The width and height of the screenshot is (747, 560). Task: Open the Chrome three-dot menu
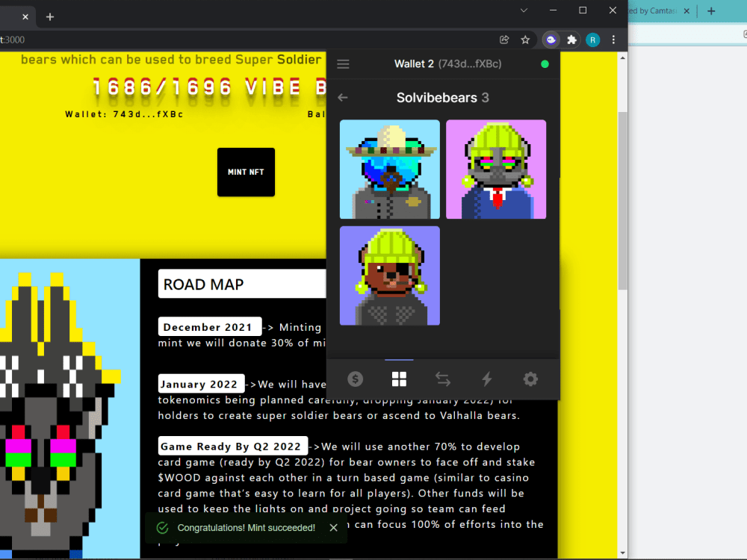click(613, 40)
